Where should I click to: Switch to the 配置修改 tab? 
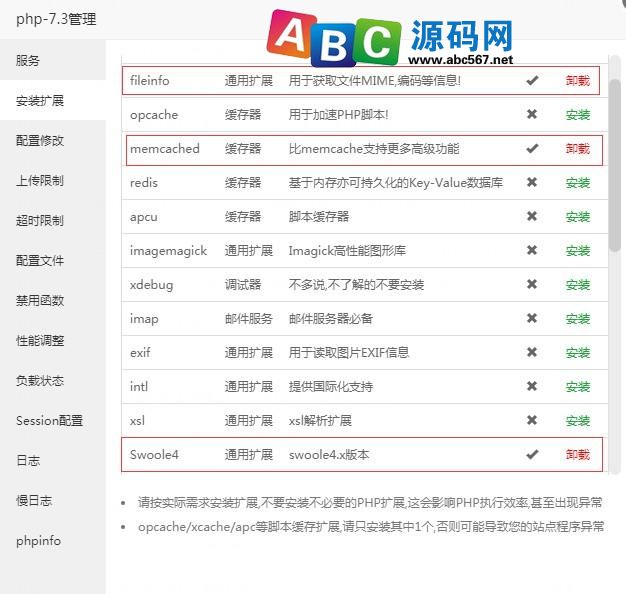[x=40, y=140]
